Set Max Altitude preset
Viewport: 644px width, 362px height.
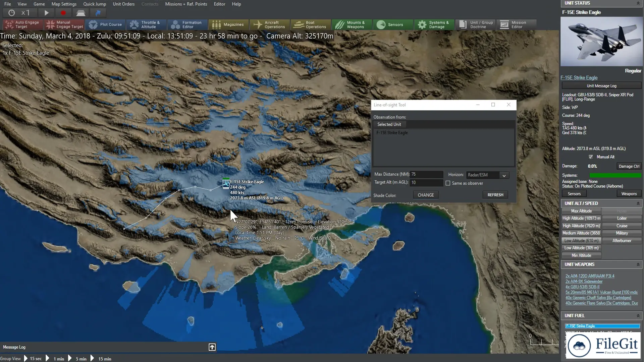click(581, 211)
